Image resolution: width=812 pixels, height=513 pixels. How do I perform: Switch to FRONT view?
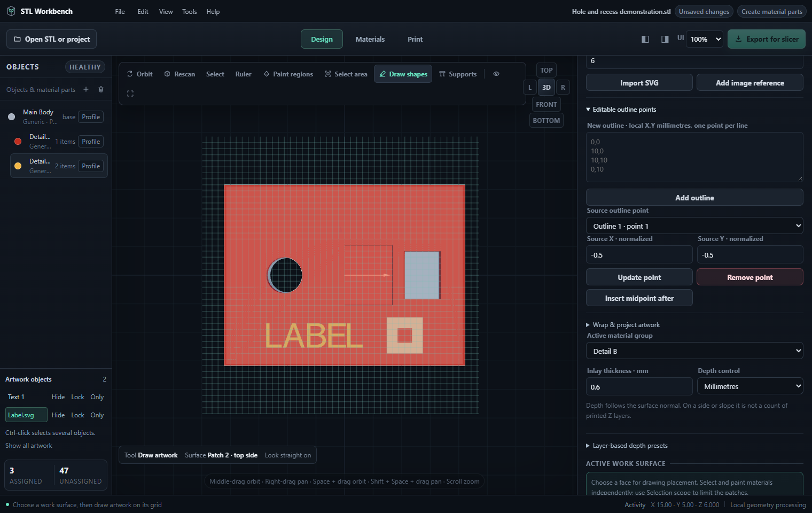(x=546, y=104)
